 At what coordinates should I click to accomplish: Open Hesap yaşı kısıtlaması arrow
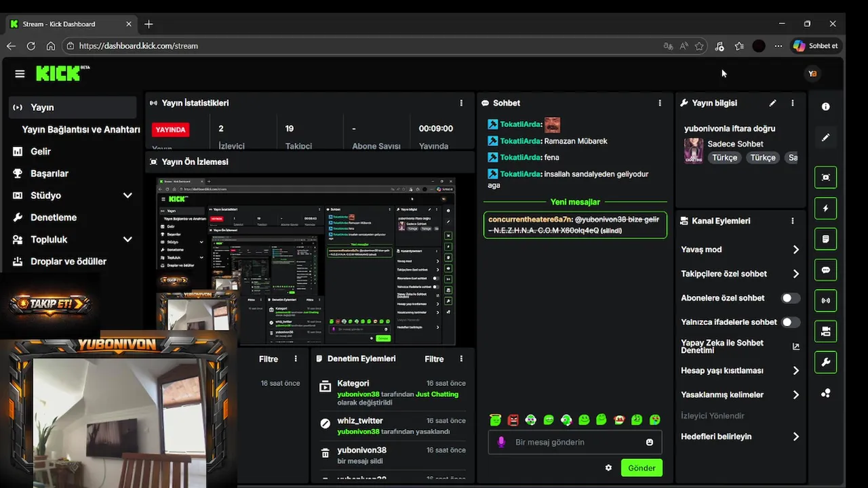(x=795, y=371)
